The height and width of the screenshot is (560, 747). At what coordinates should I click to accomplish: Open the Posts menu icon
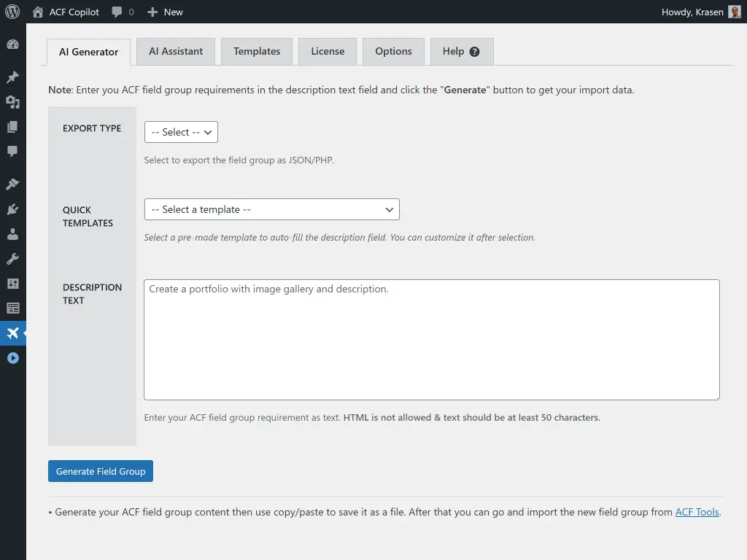coord(12,77)
